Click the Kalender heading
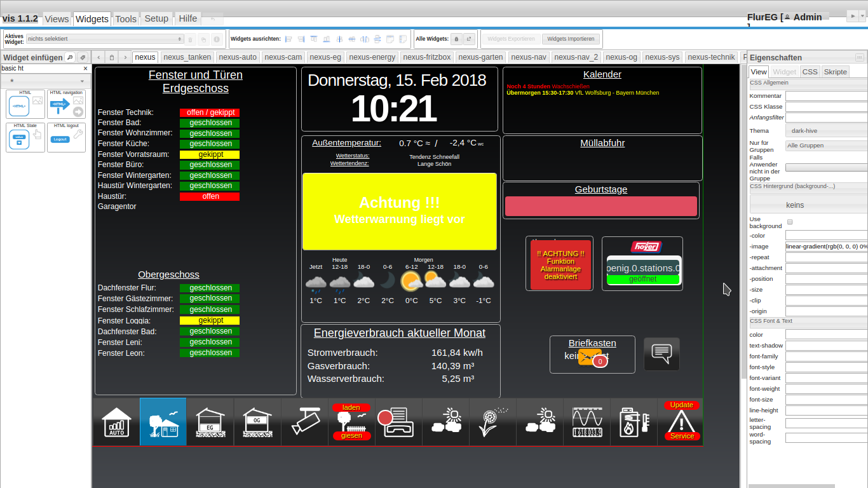 tap(602, 74)
